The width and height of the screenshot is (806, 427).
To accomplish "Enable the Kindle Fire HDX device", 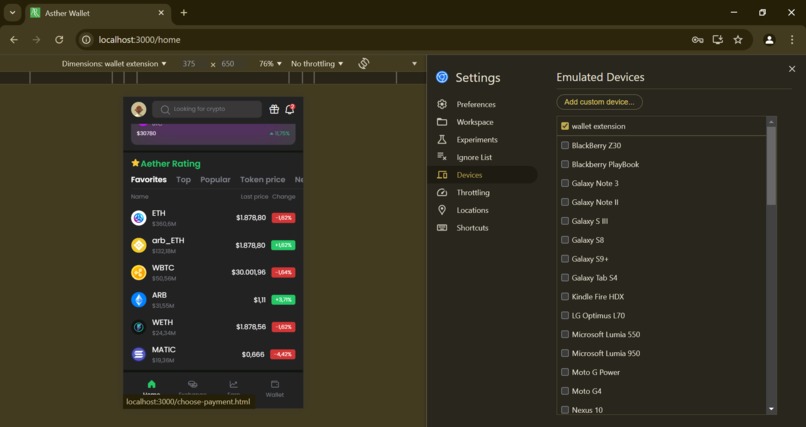I will point(565,296).
